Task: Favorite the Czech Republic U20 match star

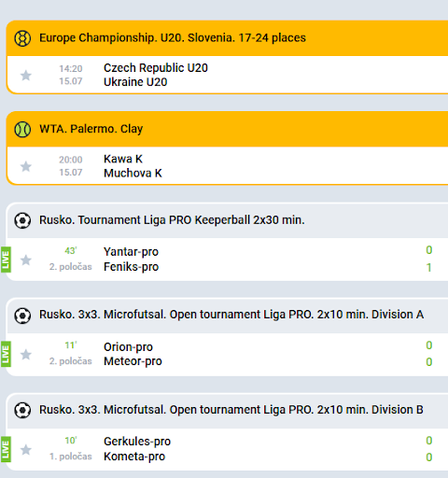Action: [x=26, y=76]
